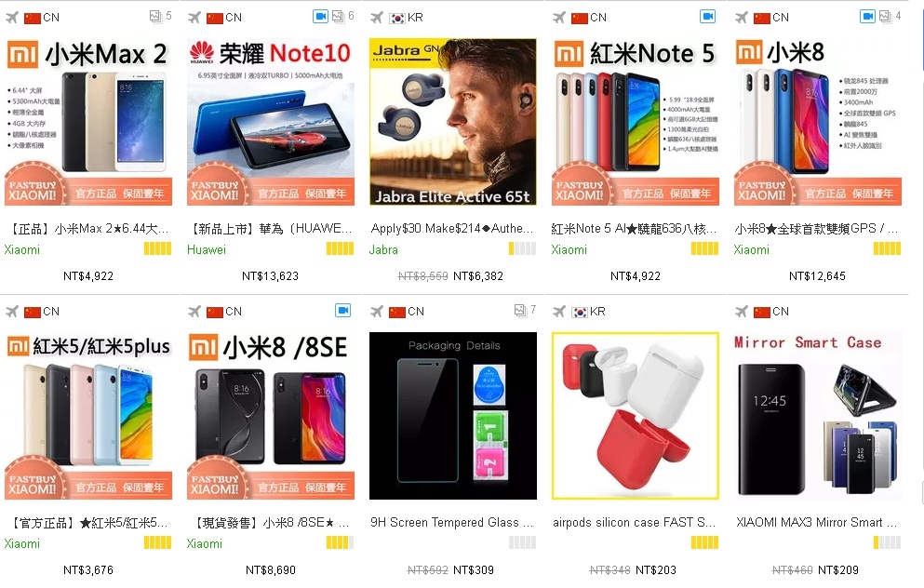Image resolution: width=924 pixels, height=588 pixels.
Task: Click the KR flag icon on the airpods case listing
Action: (580, 312)
